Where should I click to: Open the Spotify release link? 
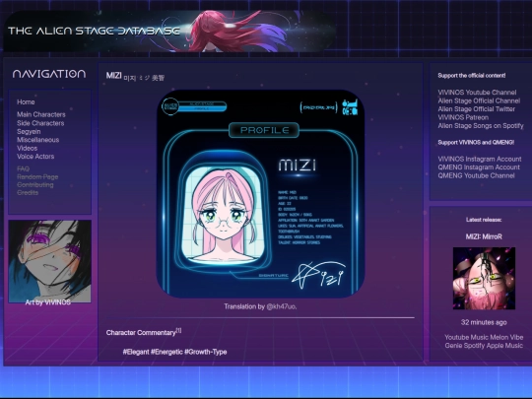[474, 346]
